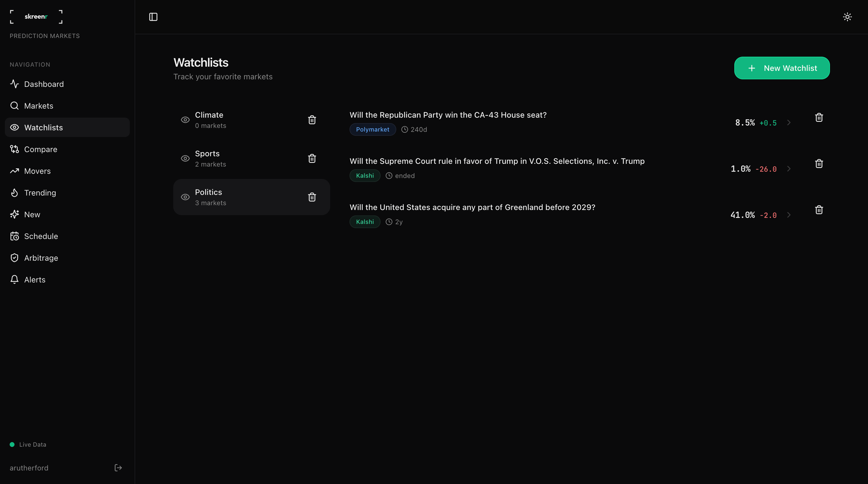
Task: Click the Polymarket badge on CA-43 market
Action: (373, 130)
